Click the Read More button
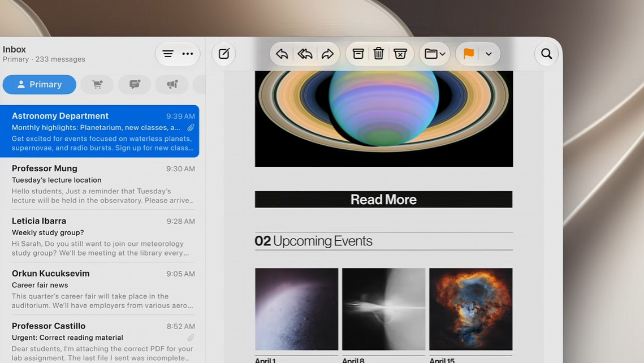The image size is (644, 363). pos(383,199)
